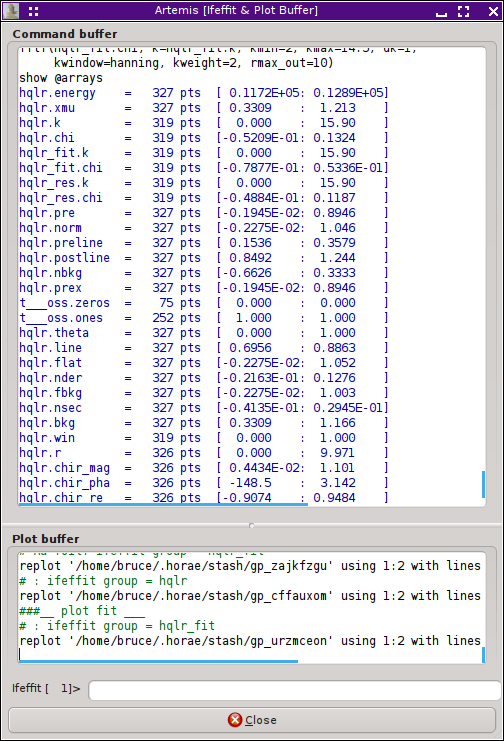The image size is (504, 741).
Task: Click the pane divider handle between buffers
Action: [x=252, y=525]
